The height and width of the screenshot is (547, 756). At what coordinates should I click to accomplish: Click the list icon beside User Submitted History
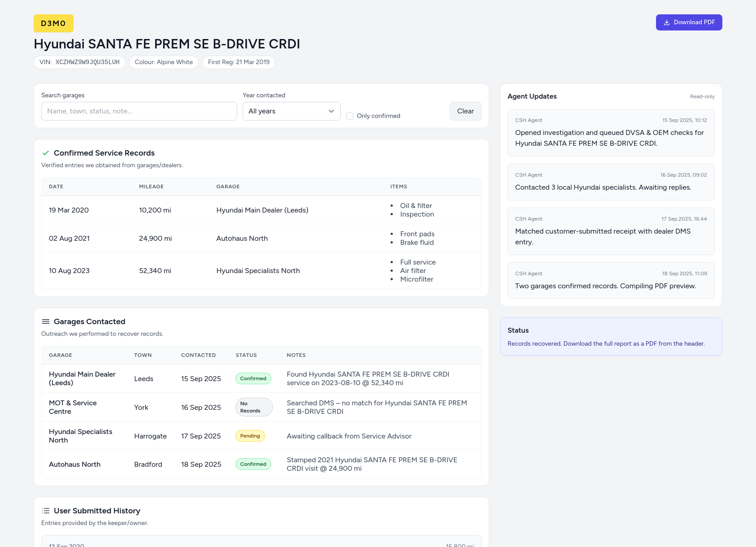click(45, 510)
